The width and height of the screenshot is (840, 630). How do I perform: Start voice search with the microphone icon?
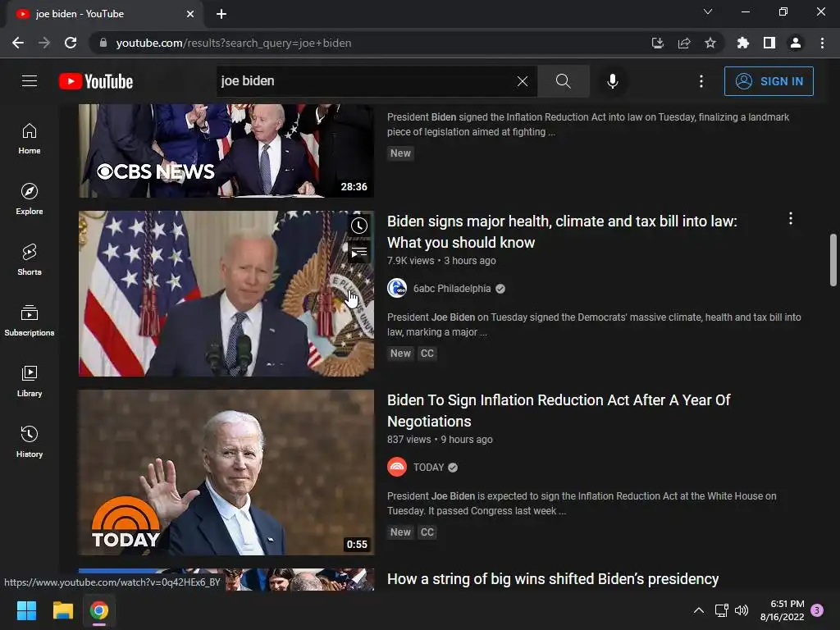point(612,81)
